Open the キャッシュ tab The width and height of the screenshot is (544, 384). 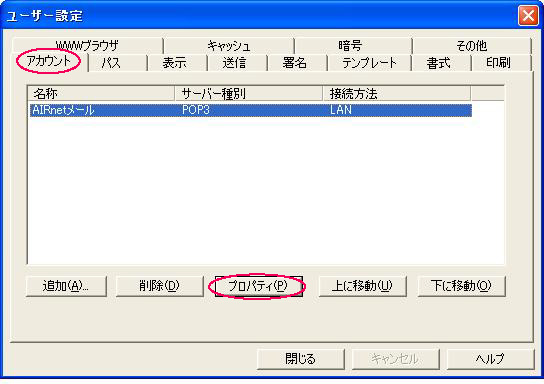click(x=229, y=45)
